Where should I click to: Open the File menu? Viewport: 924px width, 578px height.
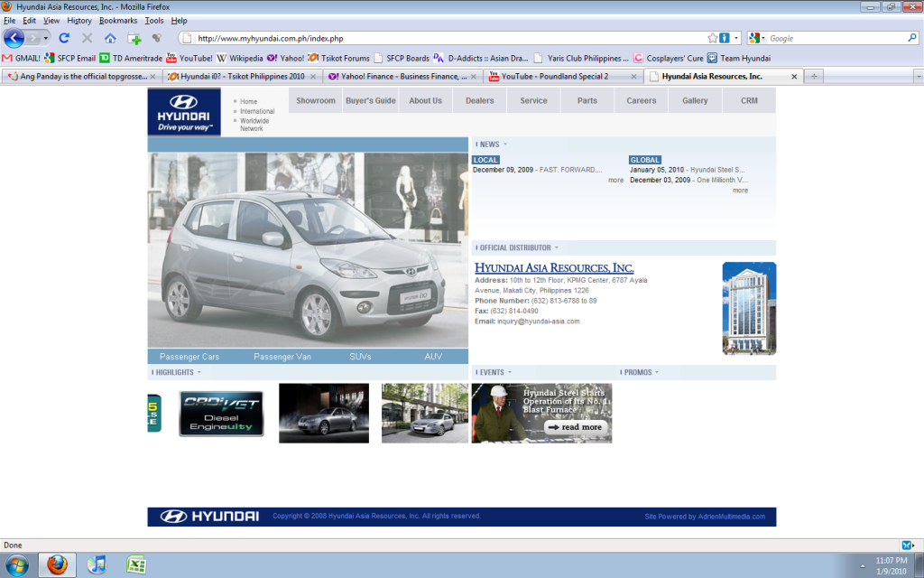[x=9, y=21]
